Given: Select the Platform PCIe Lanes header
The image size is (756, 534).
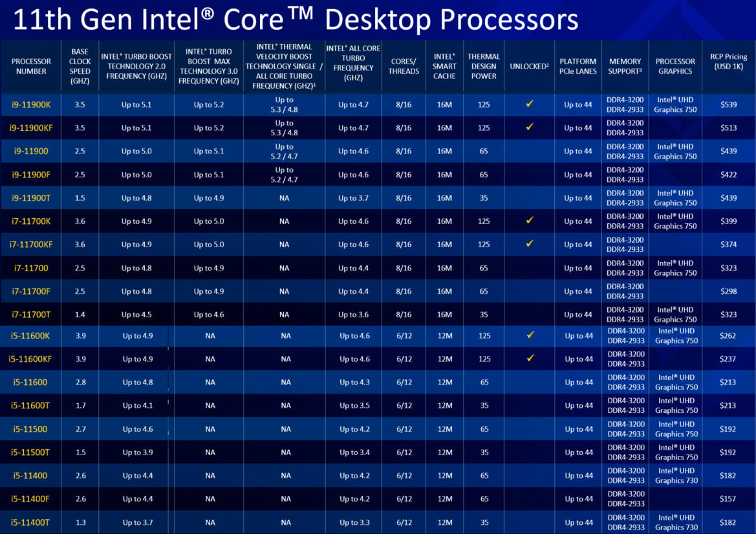Looking at the screenshot, I should [578, 66].
